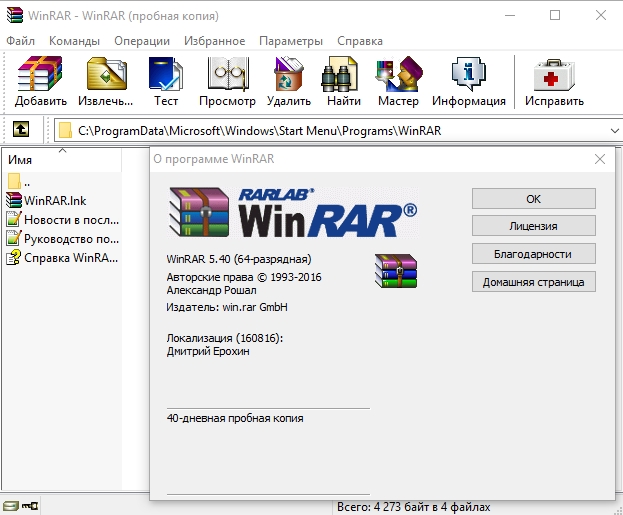
Task: Select the WinRAR.lnk file icon
Action: point(14,200)
